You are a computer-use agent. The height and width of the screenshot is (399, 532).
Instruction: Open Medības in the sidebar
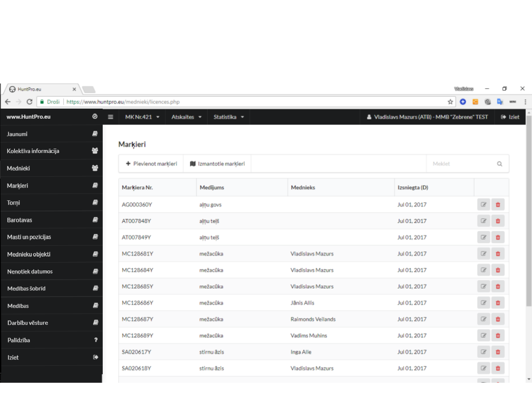pos(52,306)
